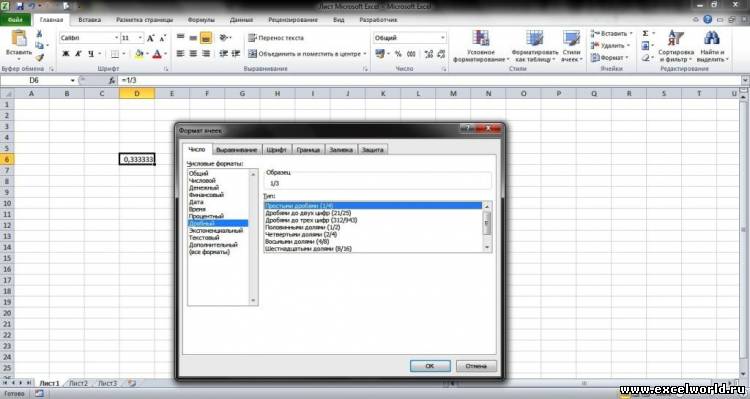Click the Paste (Вставить) clipboard icon
This screenshot has height=399, width=750.
pos(19,38)
